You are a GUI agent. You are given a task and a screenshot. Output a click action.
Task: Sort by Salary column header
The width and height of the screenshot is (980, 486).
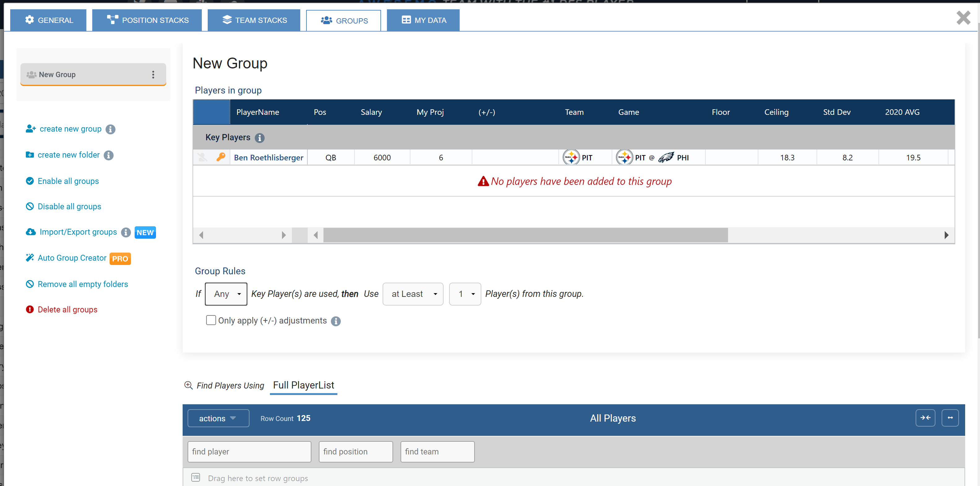click(371, 112)
